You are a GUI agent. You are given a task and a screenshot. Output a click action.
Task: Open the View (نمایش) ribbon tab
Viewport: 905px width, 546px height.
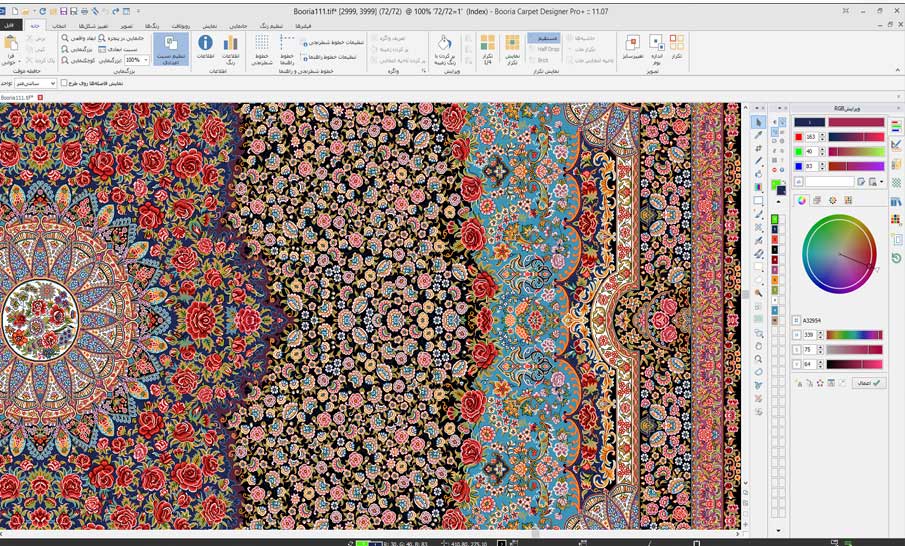[x=210, y=26]
